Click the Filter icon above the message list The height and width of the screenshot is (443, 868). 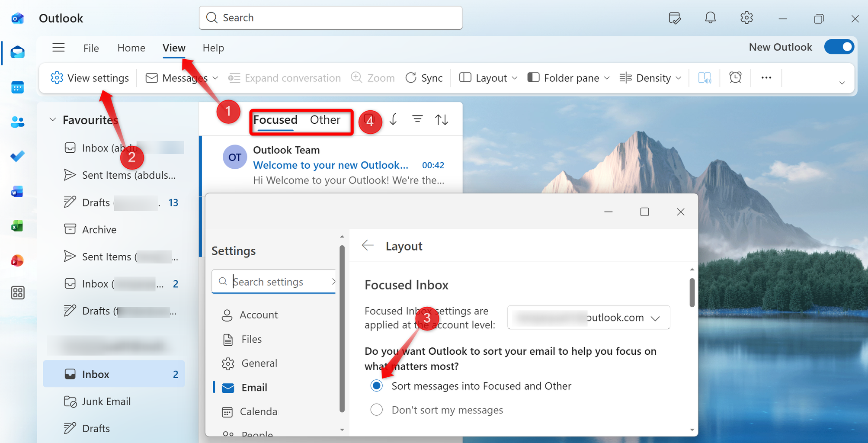pyautogui.click(x=416, y=119)
